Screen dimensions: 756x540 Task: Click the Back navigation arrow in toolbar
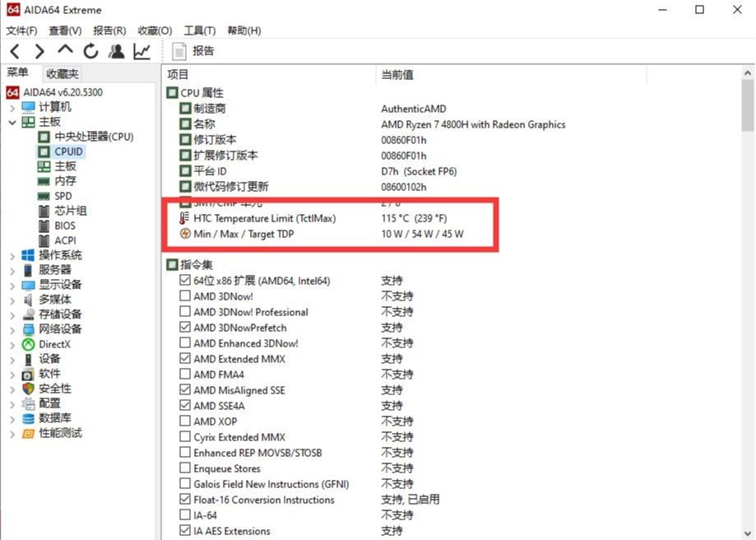point(15,51)
